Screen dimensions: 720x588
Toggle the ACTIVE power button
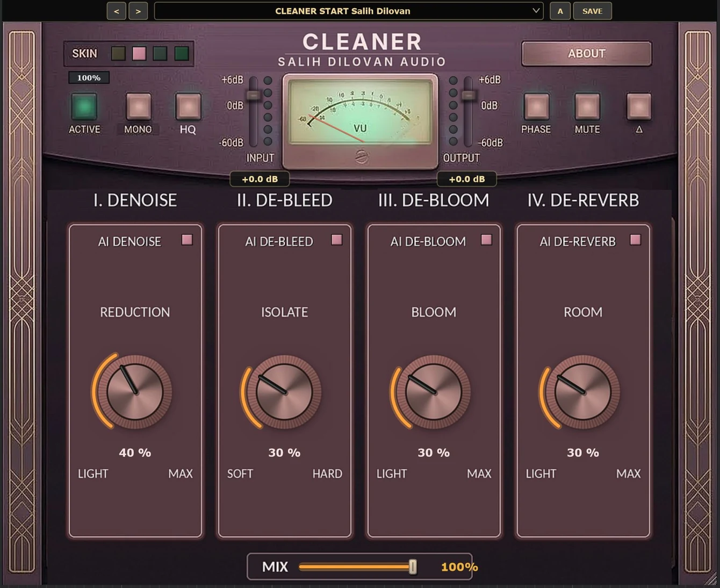(x=84, y=106)
